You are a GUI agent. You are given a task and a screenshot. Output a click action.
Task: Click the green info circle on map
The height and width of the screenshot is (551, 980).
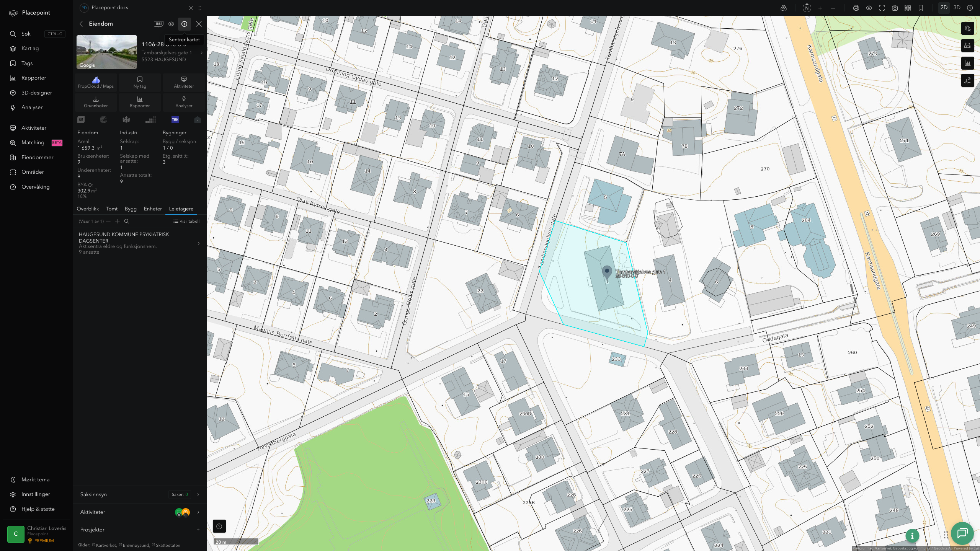click(x=912, y=536)
